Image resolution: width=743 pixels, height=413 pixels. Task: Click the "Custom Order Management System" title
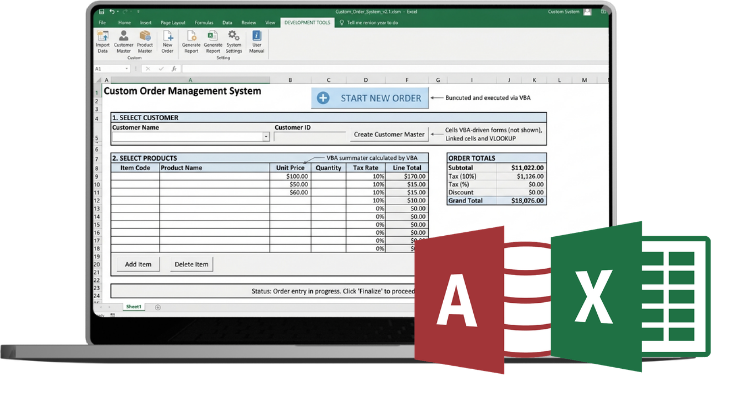(182, 91)
